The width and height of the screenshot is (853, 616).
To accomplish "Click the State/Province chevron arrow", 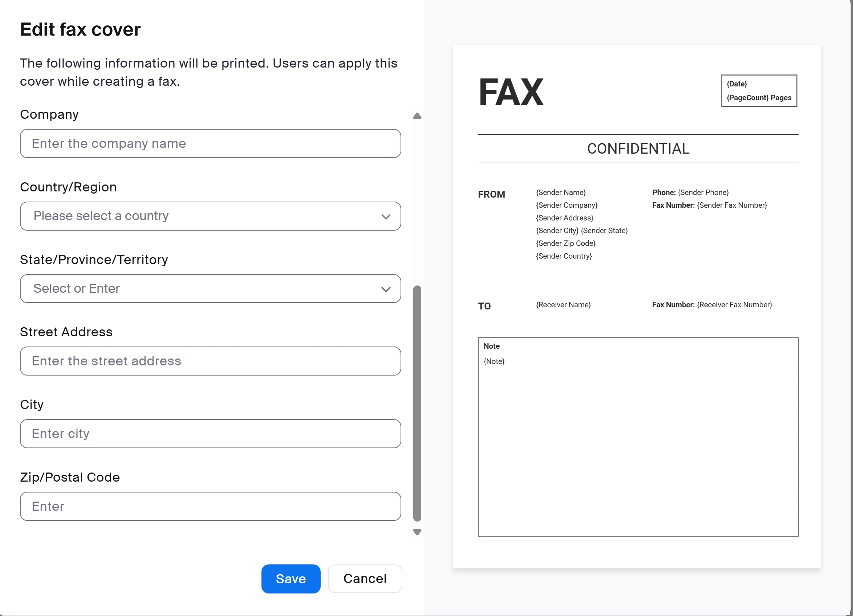I will click(x=386, y=289).
